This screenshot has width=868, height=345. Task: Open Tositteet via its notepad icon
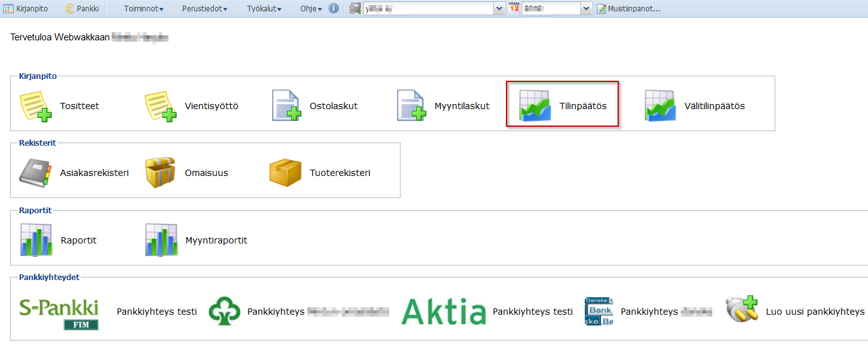pos(35,105)
